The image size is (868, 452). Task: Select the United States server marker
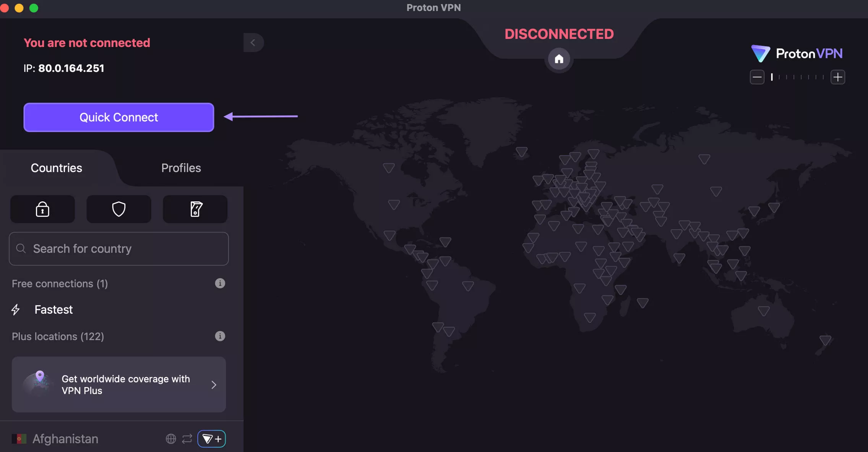(x=394, y=204)
